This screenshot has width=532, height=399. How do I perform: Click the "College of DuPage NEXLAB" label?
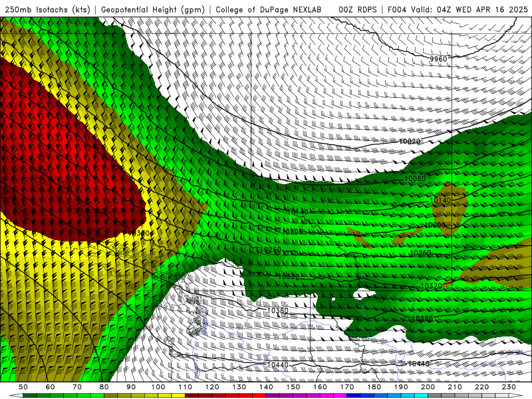point(269,9)
